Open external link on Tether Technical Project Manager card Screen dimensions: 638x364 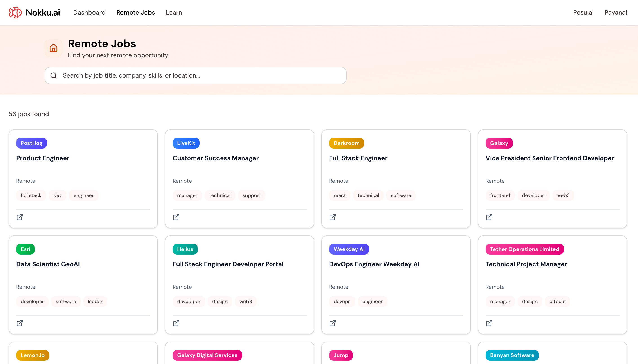point(489,323)
